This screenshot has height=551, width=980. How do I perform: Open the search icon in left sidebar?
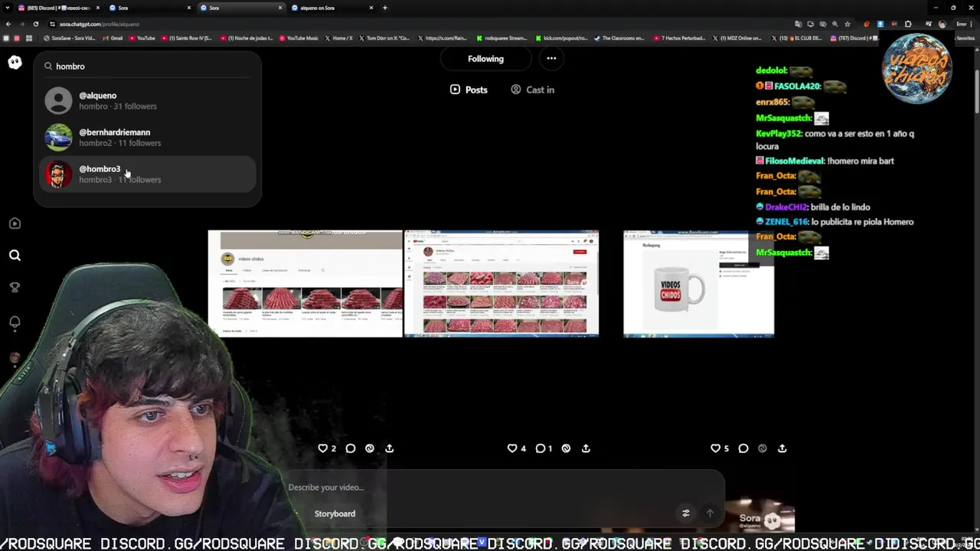click(x=15, y=256)
